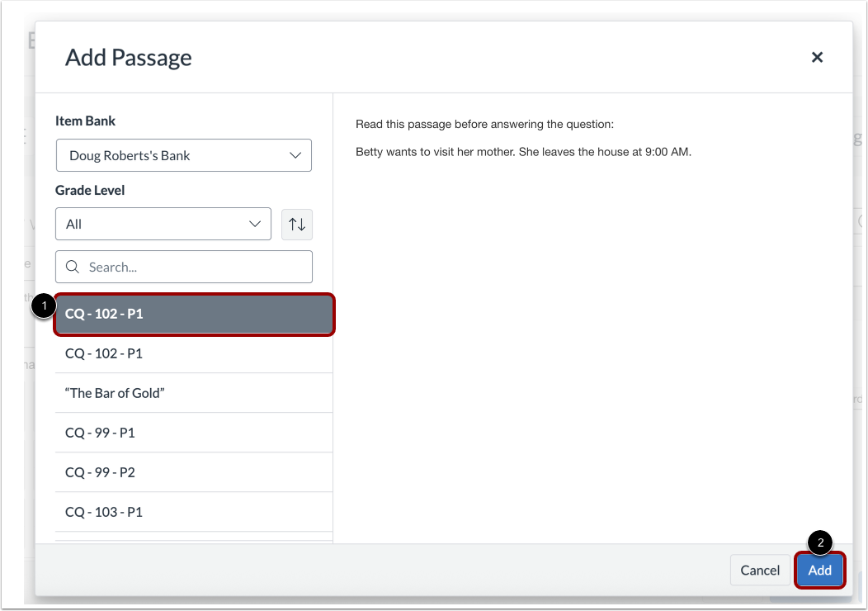Choose the passage titled "The Bar of Gold"
The image size is (868, 611).
coord(194,393)
